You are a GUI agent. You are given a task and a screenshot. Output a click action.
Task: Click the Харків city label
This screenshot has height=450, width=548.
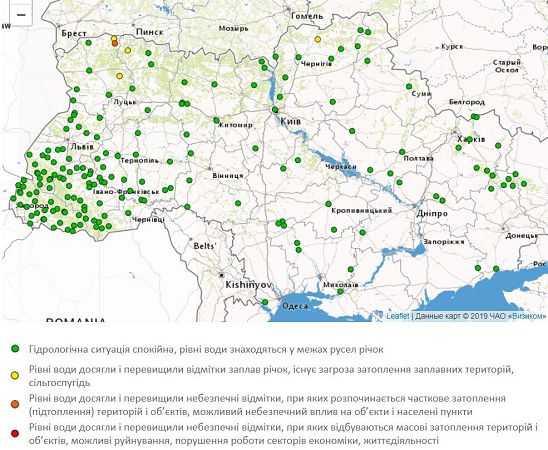(x=471, y=139)
